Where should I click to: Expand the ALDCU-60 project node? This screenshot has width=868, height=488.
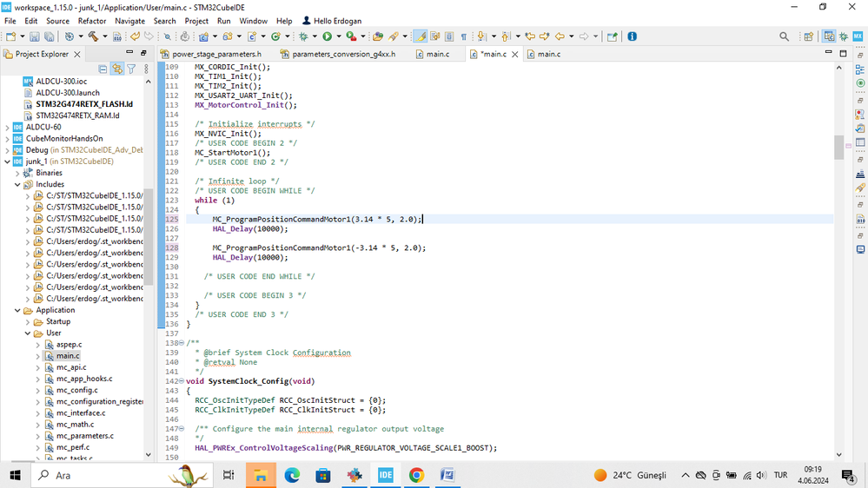coord(8,127)
